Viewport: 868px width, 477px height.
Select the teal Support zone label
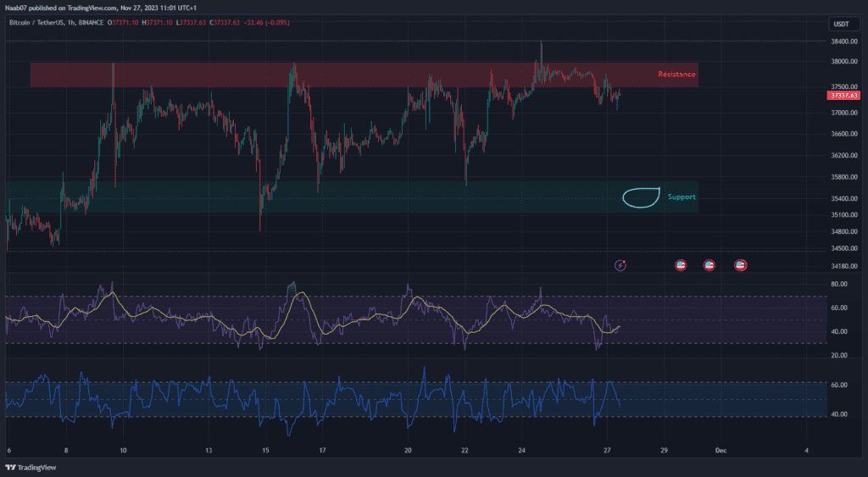tap(682, 197)
